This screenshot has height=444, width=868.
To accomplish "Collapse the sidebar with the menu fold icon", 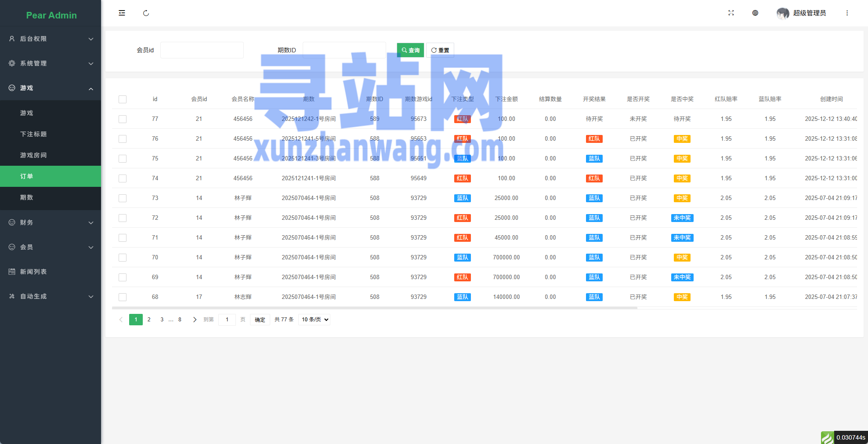I will [x=122, y=13].
